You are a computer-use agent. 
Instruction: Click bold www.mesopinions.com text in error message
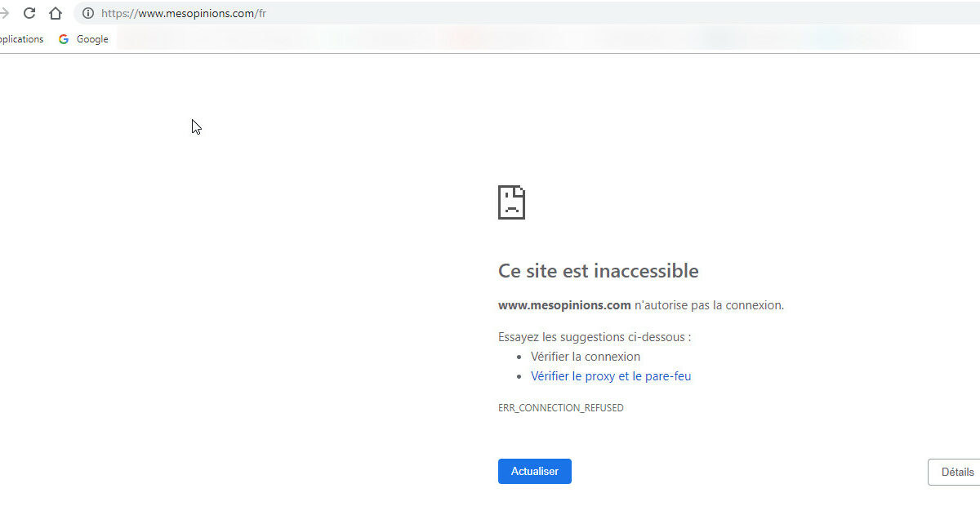(564, 305)
